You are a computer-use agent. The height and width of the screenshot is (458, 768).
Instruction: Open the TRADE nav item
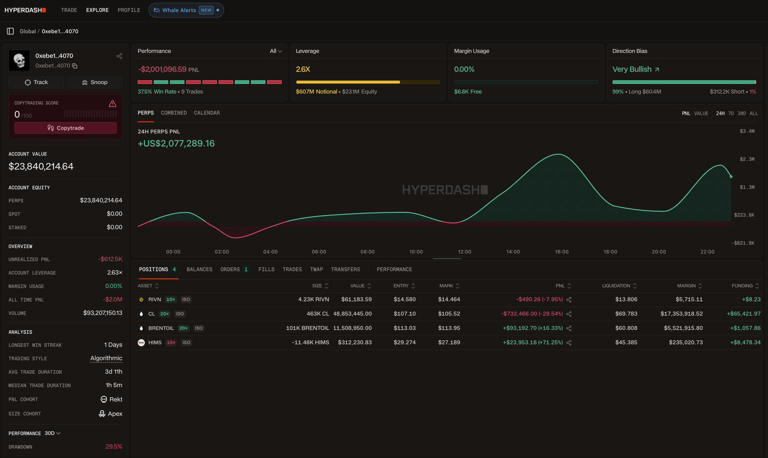[x=69, y=10]
